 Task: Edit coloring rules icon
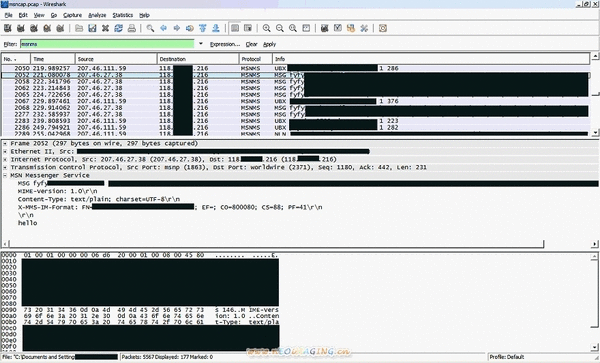point(351,28)
